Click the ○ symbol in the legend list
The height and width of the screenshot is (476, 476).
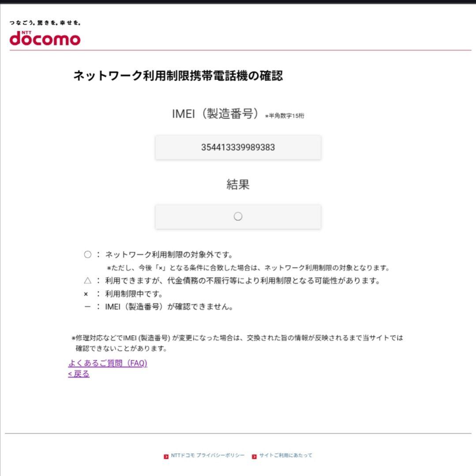click(x=88, y=254)
